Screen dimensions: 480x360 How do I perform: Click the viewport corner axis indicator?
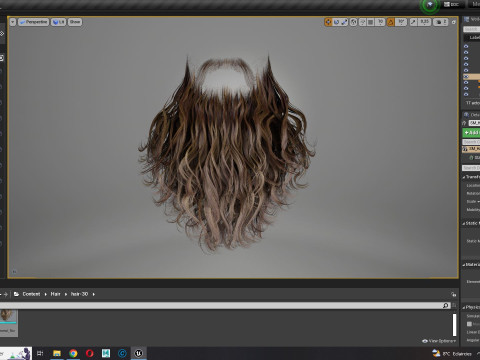pyautogui.click(x=14, y=271)
